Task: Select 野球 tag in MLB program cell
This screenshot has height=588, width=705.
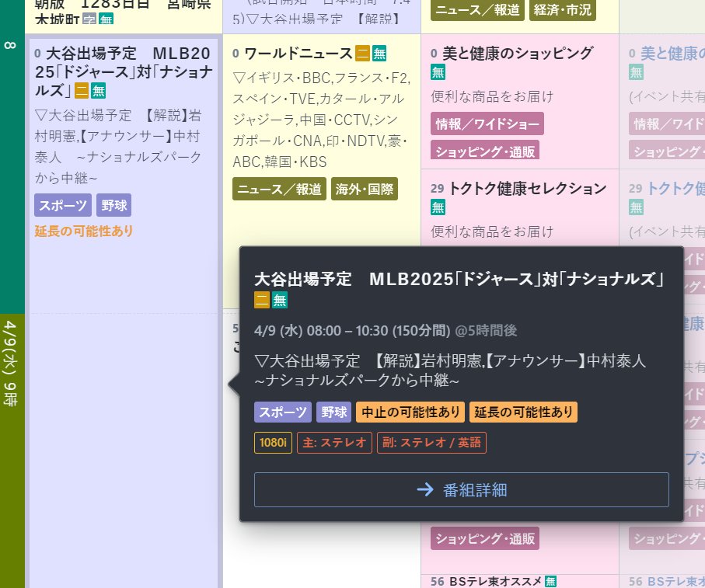Action: pyautogui.click(x=113, y=205)
